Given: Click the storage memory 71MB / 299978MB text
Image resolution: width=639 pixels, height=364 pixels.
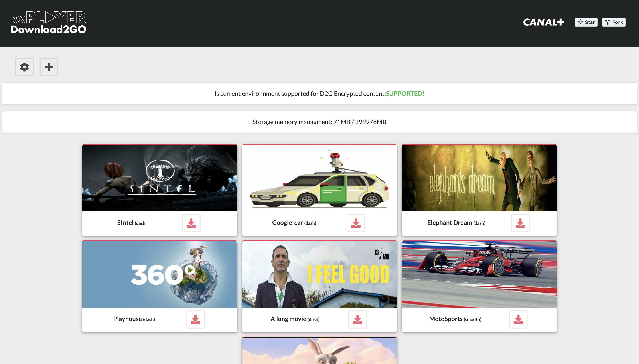Looking at the screenshot, I should tap(319, 122).
